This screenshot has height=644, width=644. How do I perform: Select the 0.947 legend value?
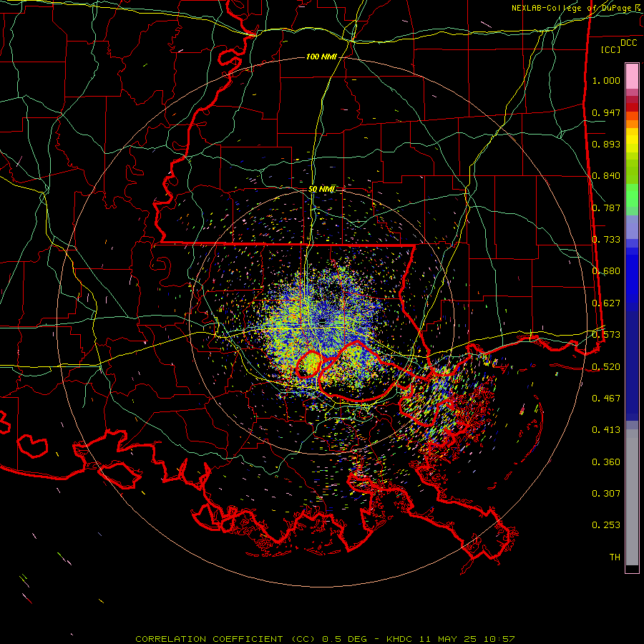click(x=606, y=112)
